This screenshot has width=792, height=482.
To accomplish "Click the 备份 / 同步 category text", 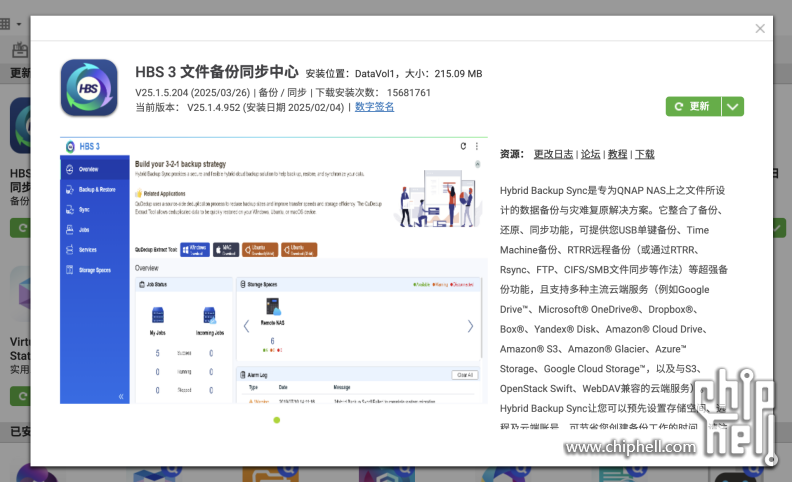I will point(282,93).
